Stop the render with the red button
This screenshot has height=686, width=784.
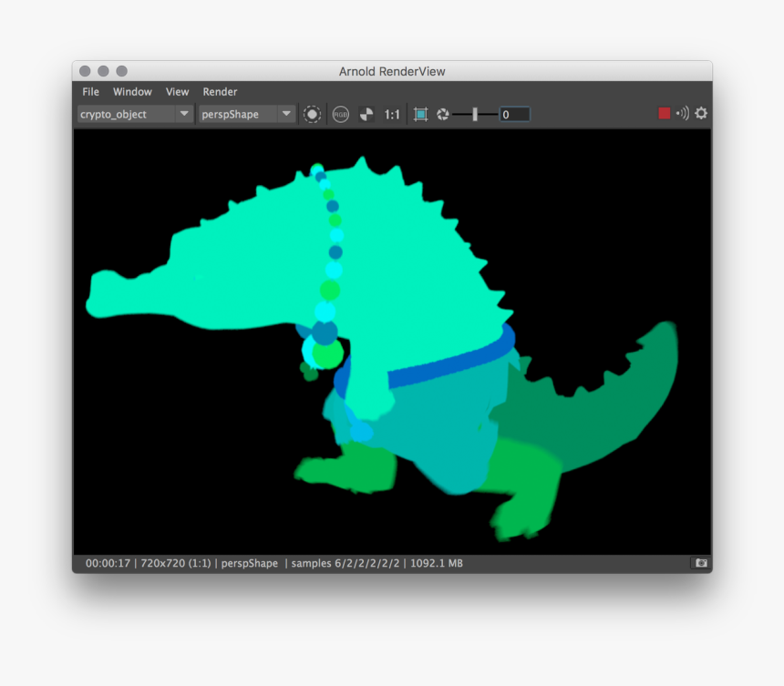[664, 113]
